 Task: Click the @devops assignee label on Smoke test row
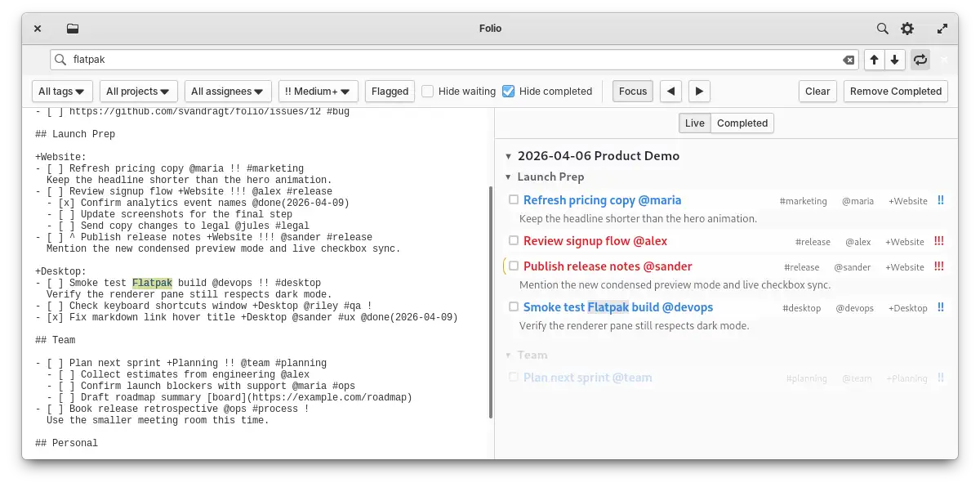(x=854, y=309)
